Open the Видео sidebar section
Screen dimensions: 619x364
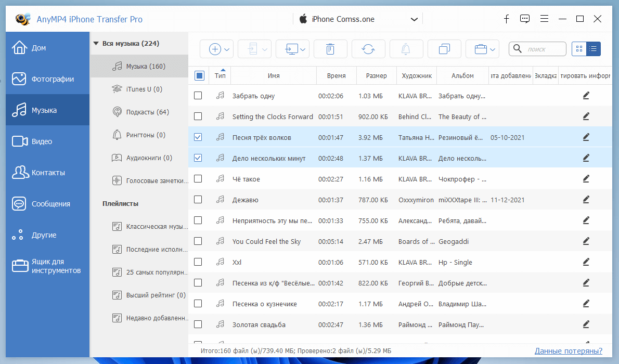click(48, 141)
